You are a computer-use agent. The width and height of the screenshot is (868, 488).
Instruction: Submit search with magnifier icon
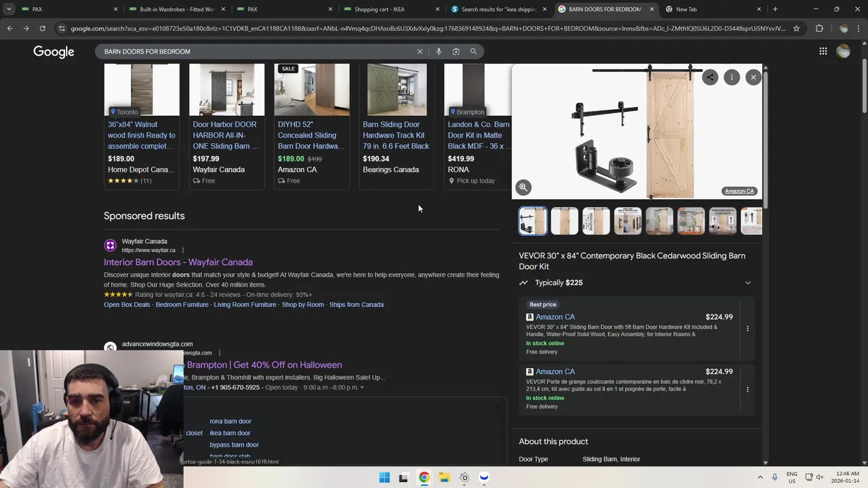[x=473, y=52]
